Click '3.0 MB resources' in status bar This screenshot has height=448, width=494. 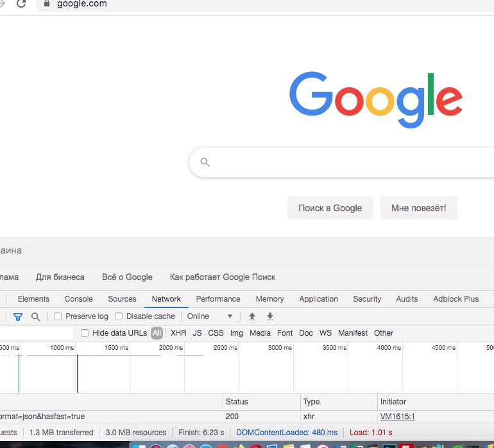click(136, 432)
